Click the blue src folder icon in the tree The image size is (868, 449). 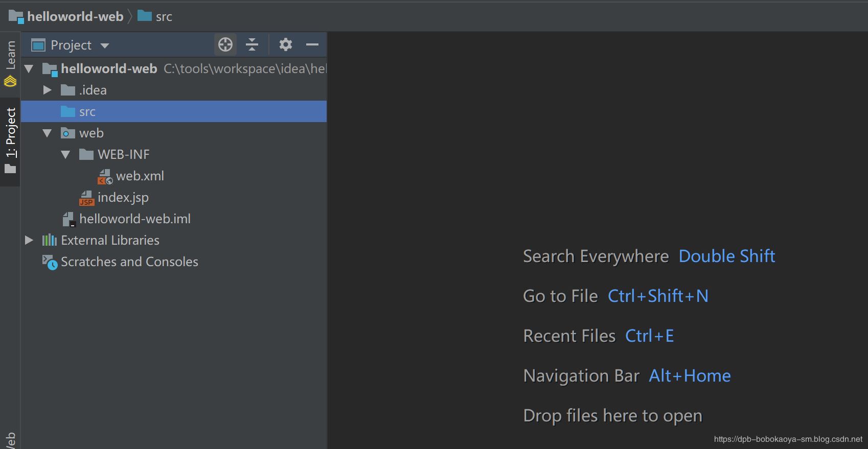pos(68,111)
